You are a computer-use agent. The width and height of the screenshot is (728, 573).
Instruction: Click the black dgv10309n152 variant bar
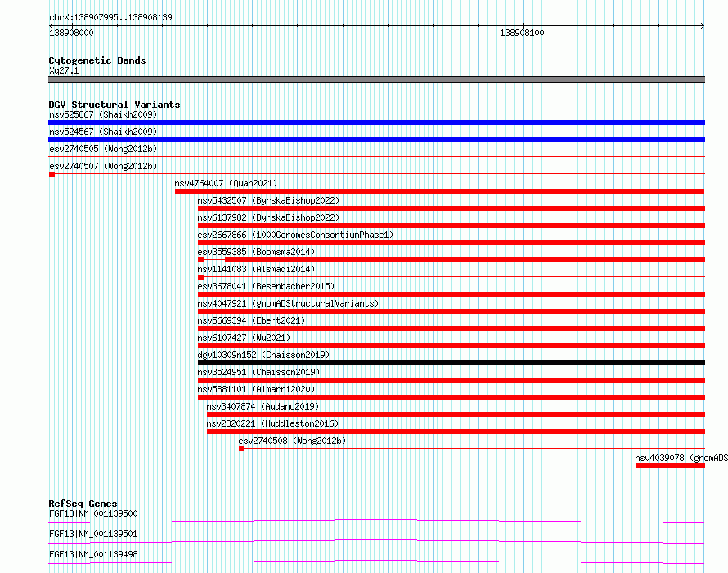pyautogui.click(x=452, y=363)
